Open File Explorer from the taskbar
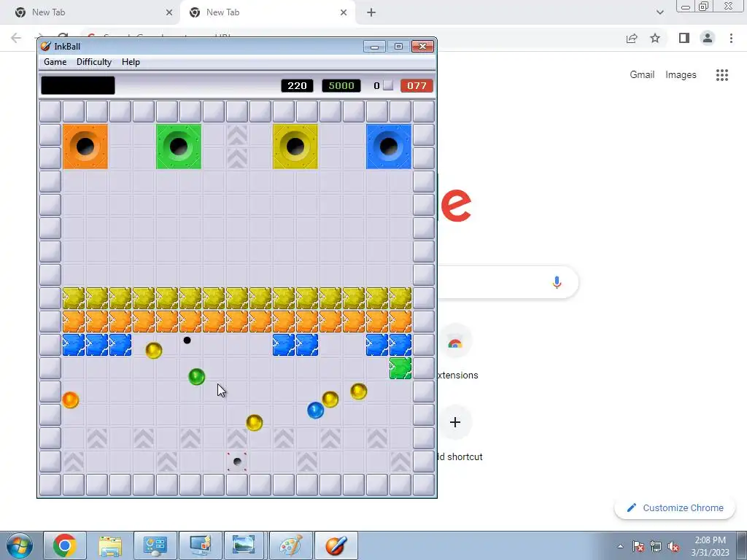The image size is (747, 560). (110, 545)
